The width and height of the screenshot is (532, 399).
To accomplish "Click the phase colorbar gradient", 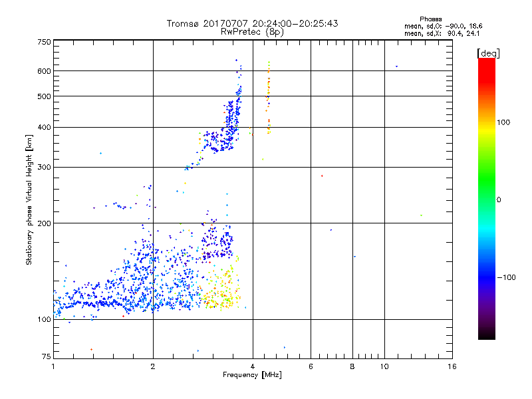I will pyautogui.click(x=487, y=198).
